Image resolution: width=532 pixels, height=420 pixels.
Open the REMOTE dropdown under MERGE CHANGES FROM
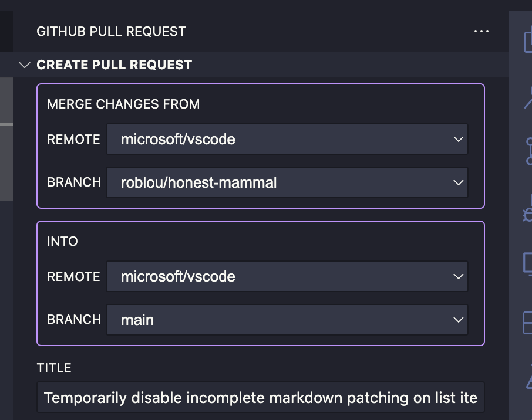coord(287,139)
